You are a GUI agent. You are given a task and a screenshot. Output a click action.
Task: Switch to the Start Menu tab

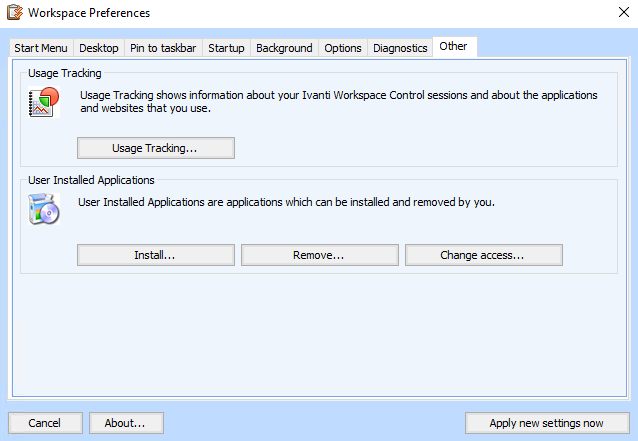point(40,48)
